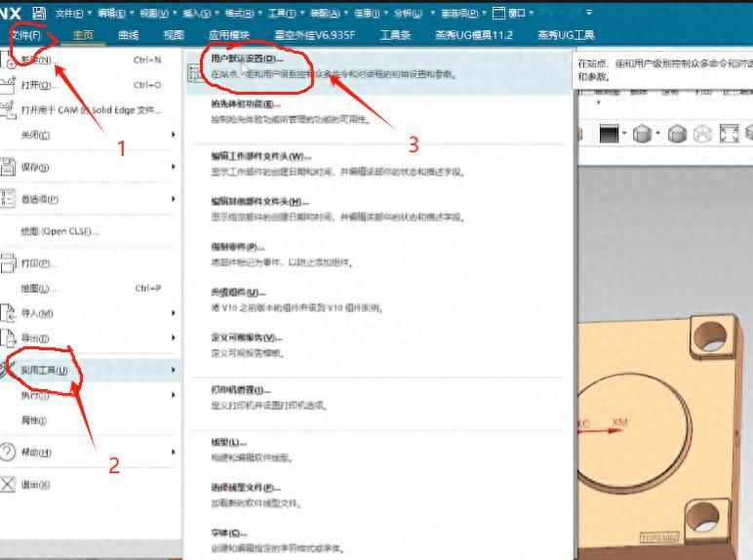The image size is (753, 560).
Task: Switch to the 主页 ribbon tab
Action: coord(83,35)
